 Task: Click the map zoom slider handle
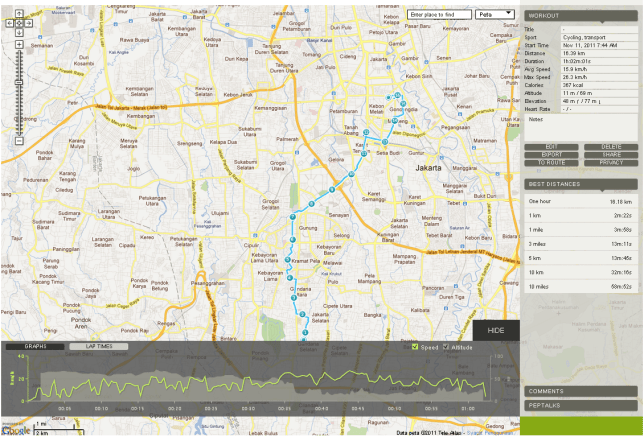tap(19, 82)
